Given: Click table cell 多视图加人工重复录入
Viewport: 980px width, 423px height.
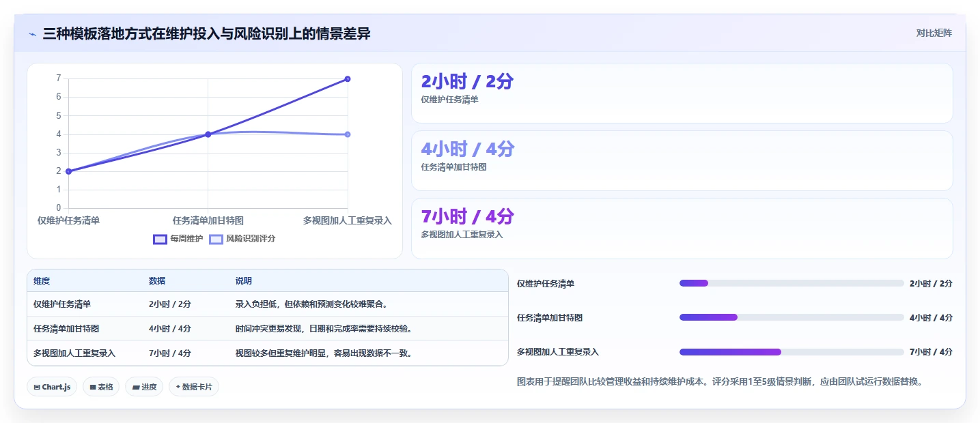Looking at the screenshot, I should click(74, 353).
